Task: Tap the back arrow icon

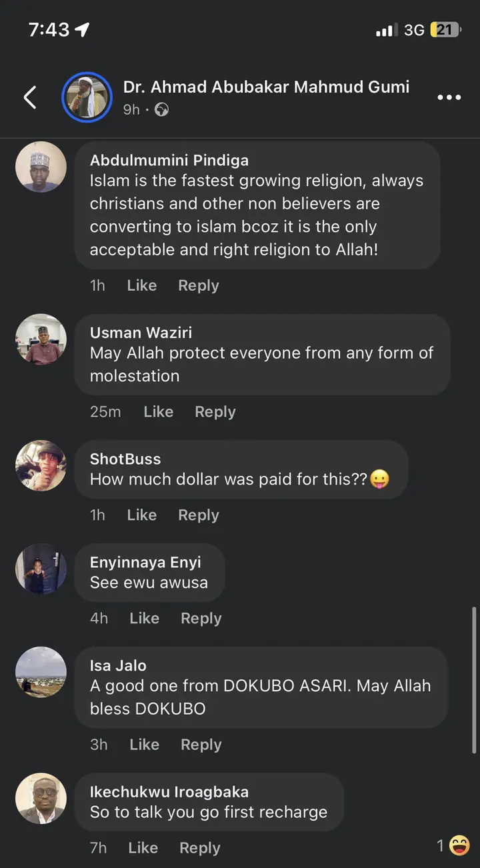Action: pos(30,97)
